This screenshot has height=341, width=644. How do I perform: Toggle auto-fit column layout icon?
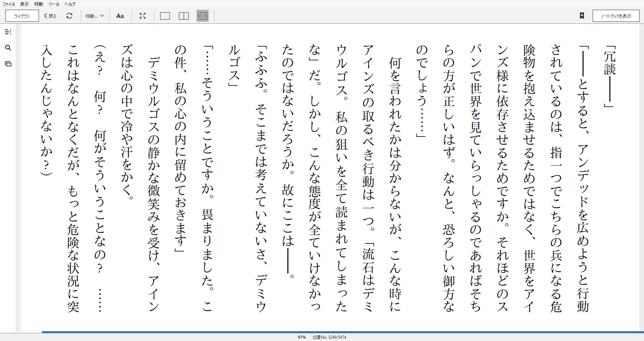[203, 16]
